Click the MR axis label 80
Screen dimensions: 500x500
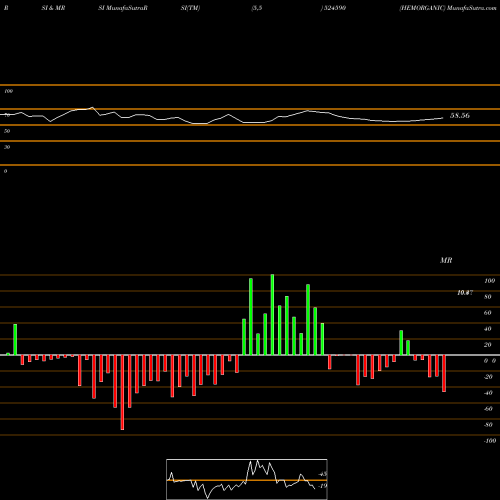tap(488, 297)
